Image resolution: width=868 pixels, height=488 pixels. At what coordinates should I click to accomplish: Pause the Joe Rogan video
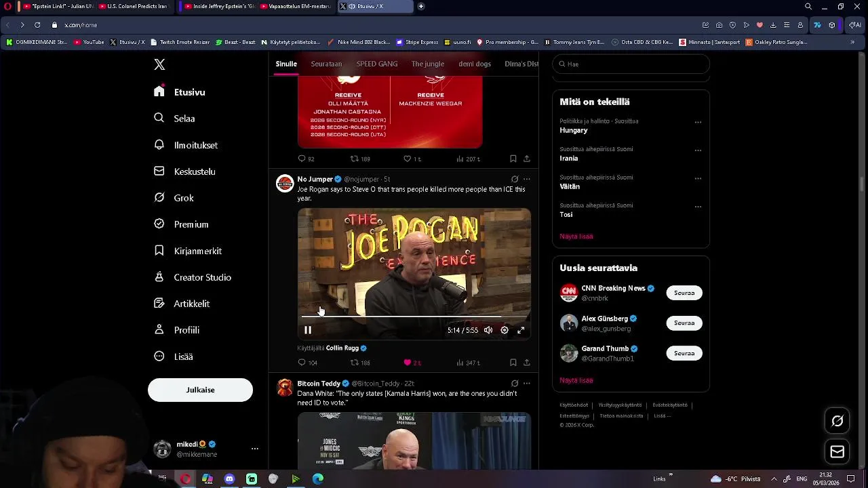[308, 330]
